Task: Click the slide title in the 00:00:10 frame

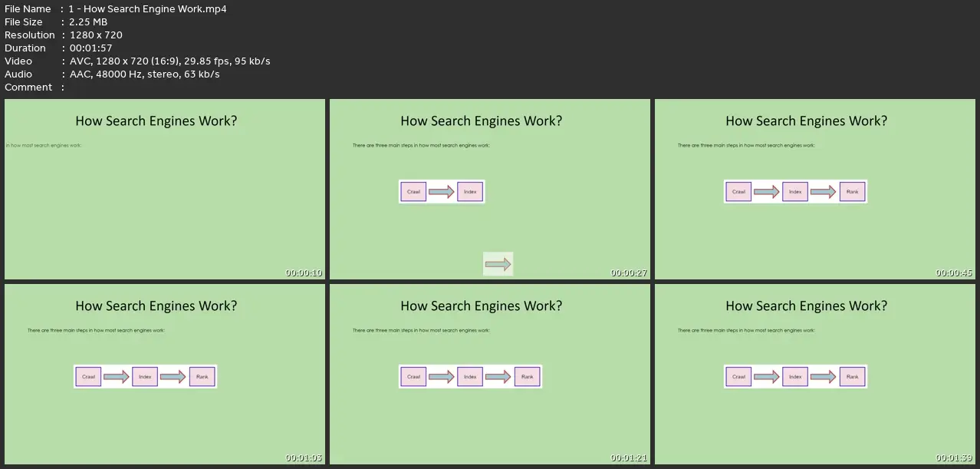Action: 156,121
